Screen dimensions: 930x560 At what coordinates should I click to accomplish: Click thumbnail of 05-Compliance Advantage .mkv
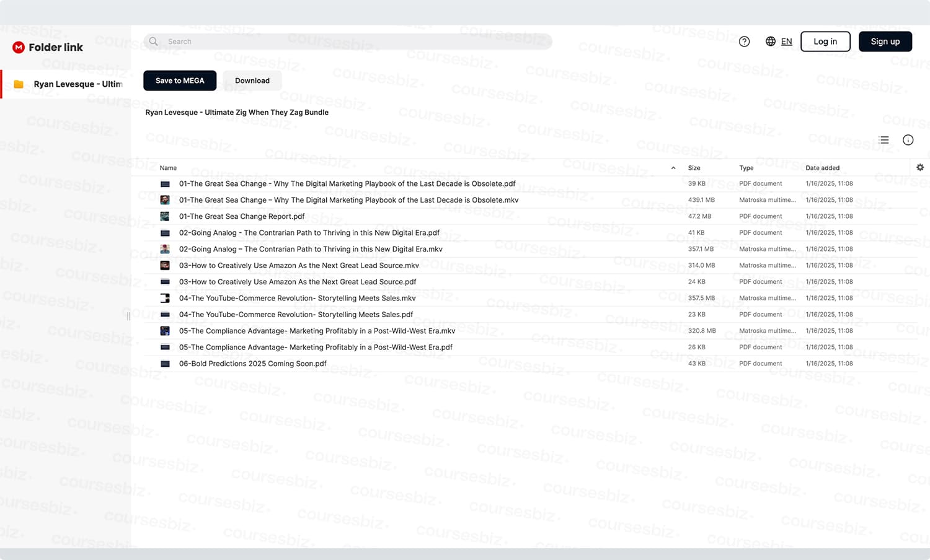pos(165,331)
